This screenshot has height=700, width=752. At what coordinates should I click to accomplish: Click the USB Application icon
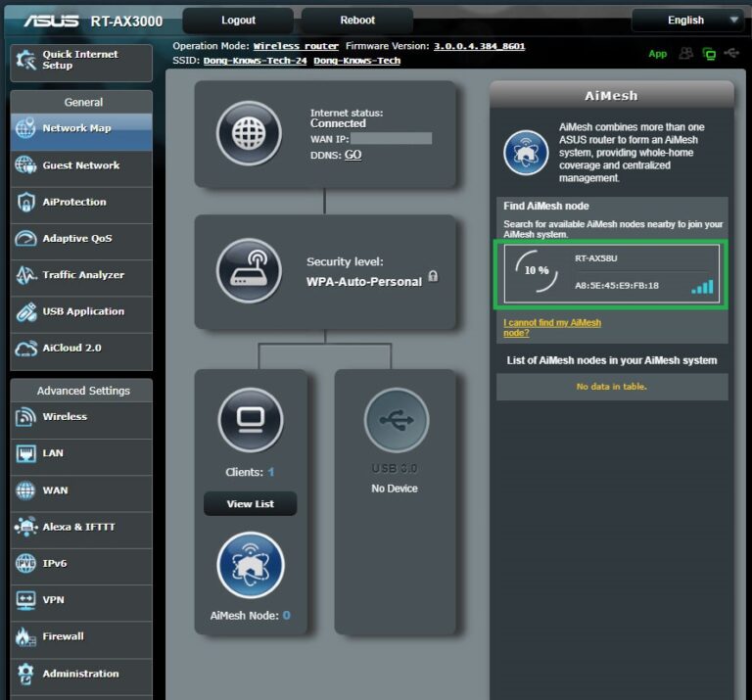point(25,311)
